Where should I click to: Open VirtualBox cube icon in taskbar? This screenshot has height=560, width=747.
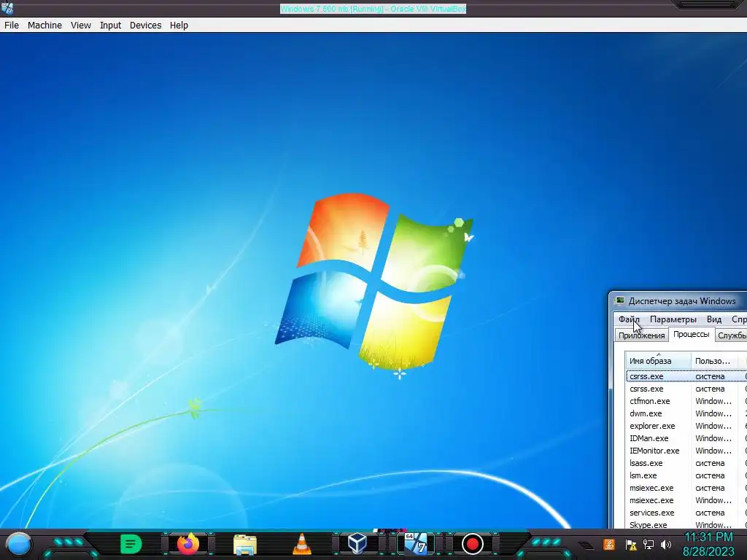point(357,543)
